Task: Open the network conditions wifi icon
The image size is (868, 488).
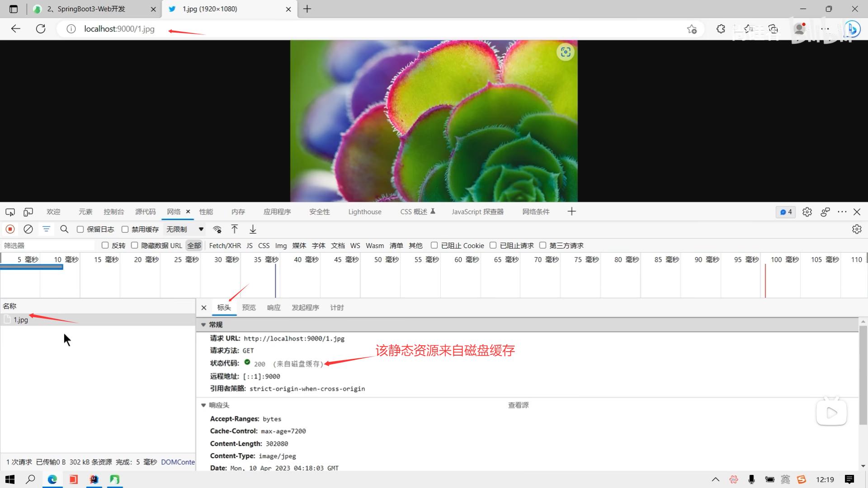Action: pos(217,230)
